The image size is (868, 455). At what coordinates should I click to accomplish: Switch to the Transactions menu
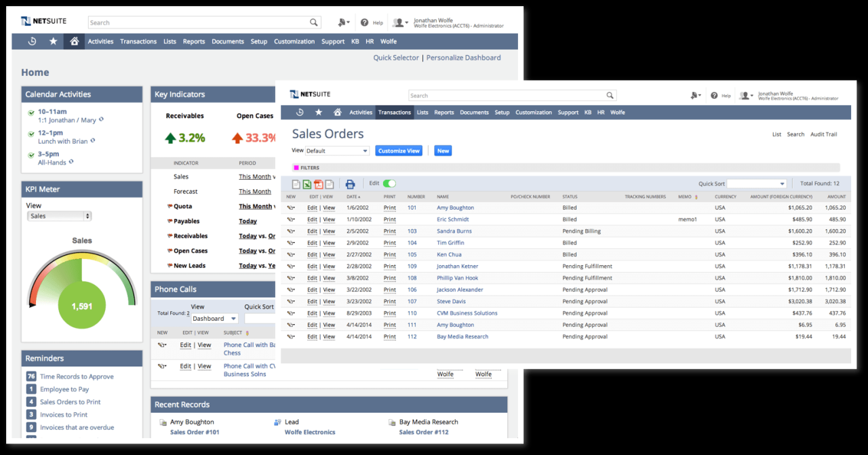pyautogui.click(x=395, y=113)
